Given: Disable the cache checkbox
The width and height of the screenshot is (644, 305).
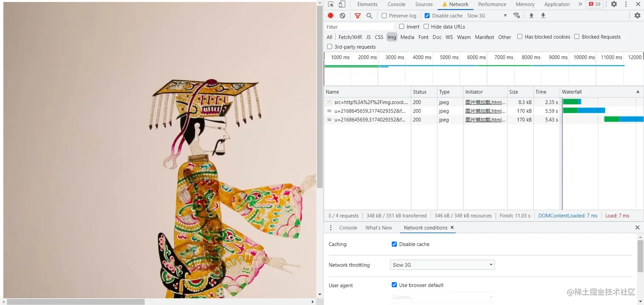Looking at the screenshot, I should (427, 15).
